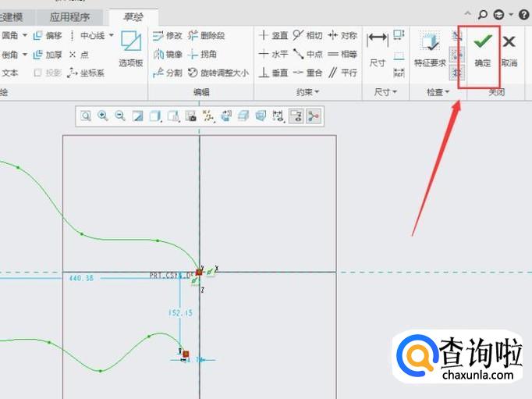Expand the 尺寸 group dropdown
Screen dimensions: 532x399
385,92
